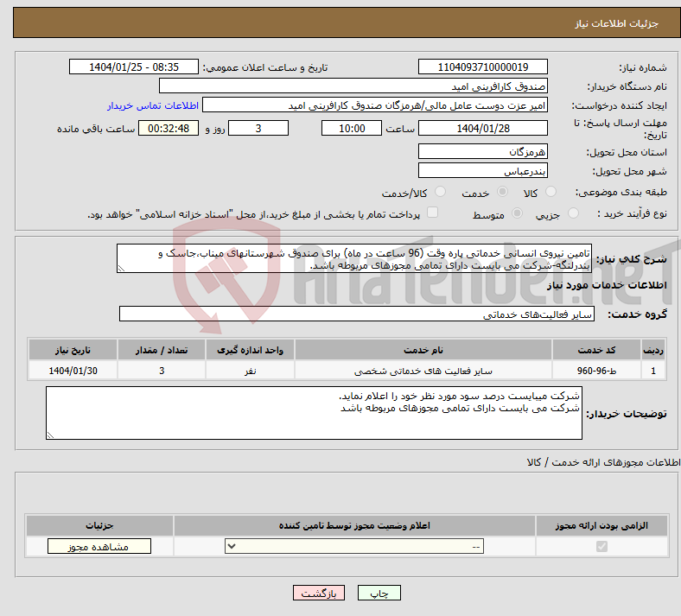Click the بازگشت back button
Viewport: 681px width, 616px height.
coord(319,593)
